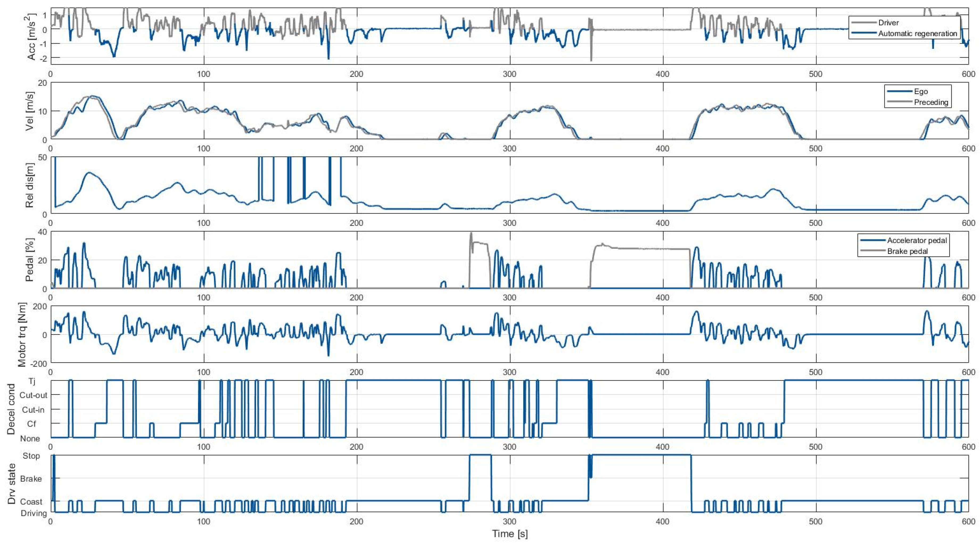Click the Acc [m/s²] y-axis label

31,37
